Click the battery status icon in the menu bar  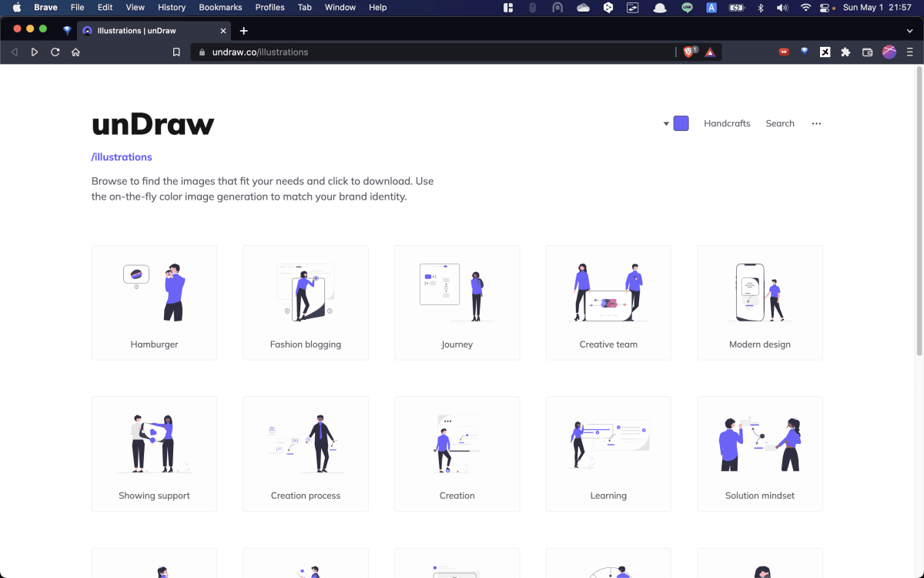click(737, 8)
